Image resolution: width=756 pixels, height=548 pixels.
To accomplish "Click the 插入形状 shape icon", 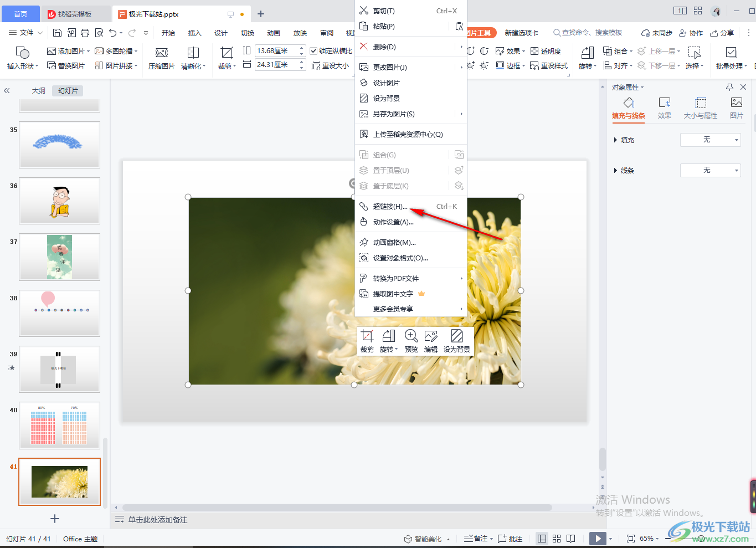I will [23, 53].
